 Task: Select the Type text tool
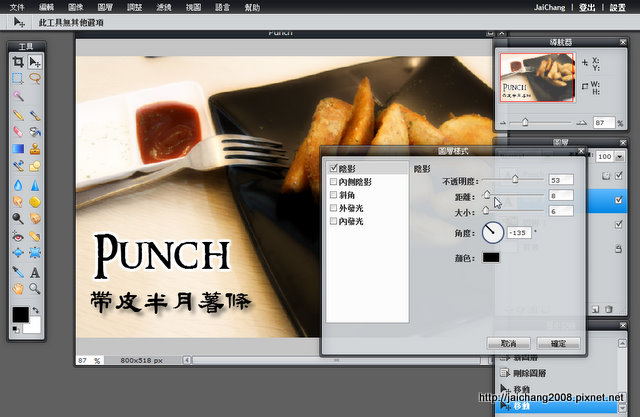(x=35, y=272)
